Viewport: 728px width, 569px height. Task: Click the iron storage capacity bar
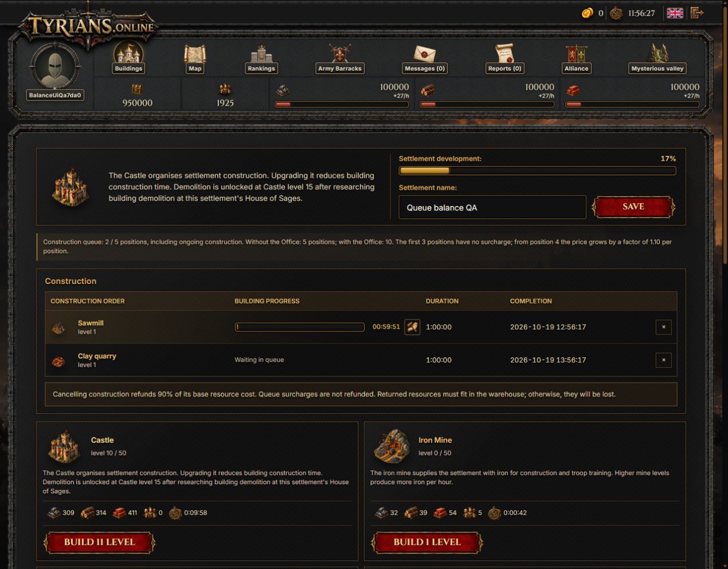342,104
